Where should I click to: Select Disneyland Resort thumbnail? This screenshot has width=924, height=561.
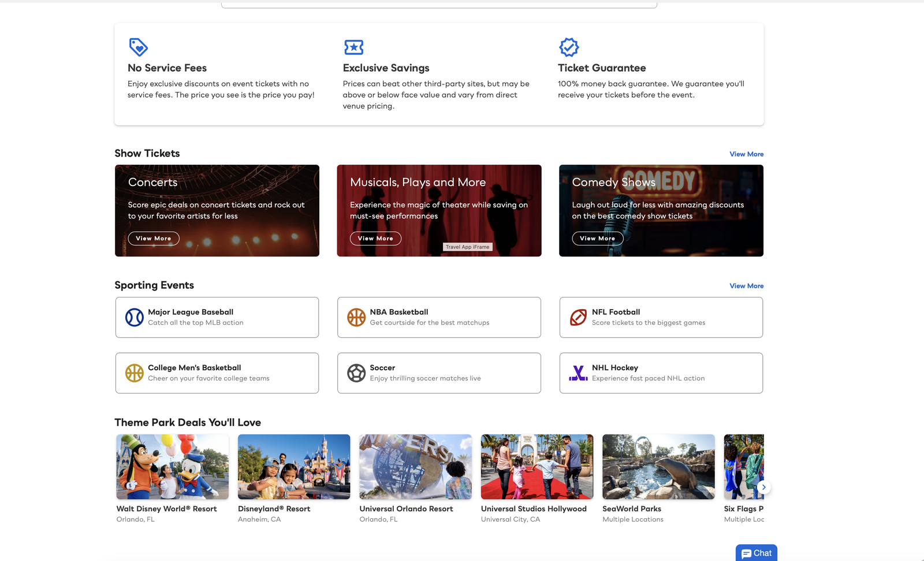pyautogui.click(x=294, y=467)
